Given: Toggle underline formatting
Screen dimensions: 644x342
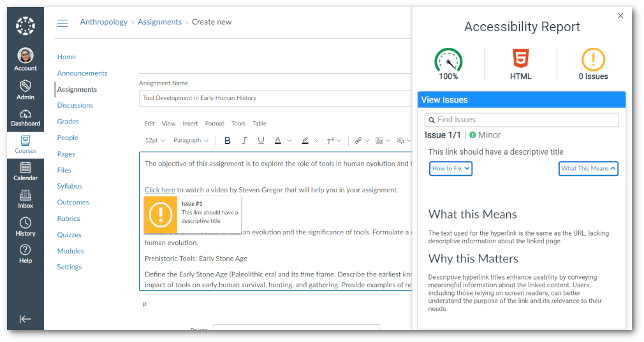Looking at the screenshot, I should [261, 141].
